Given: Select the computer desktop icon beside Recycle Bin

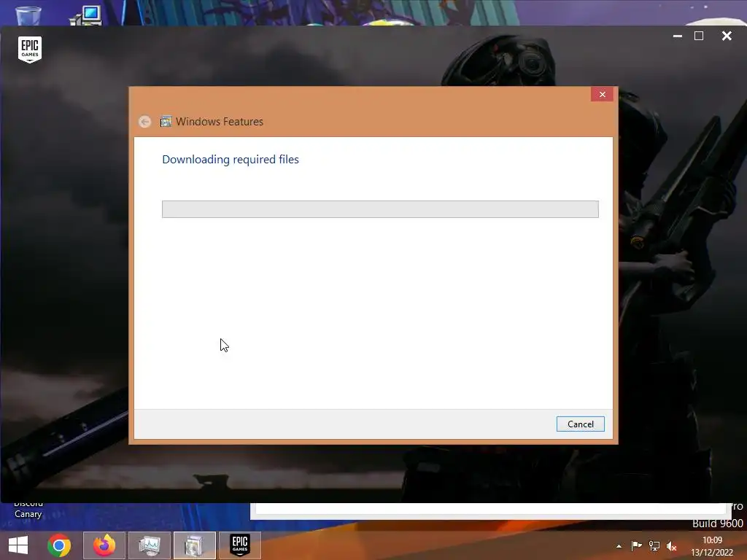Looking at the screenshot, I should 86,15.
